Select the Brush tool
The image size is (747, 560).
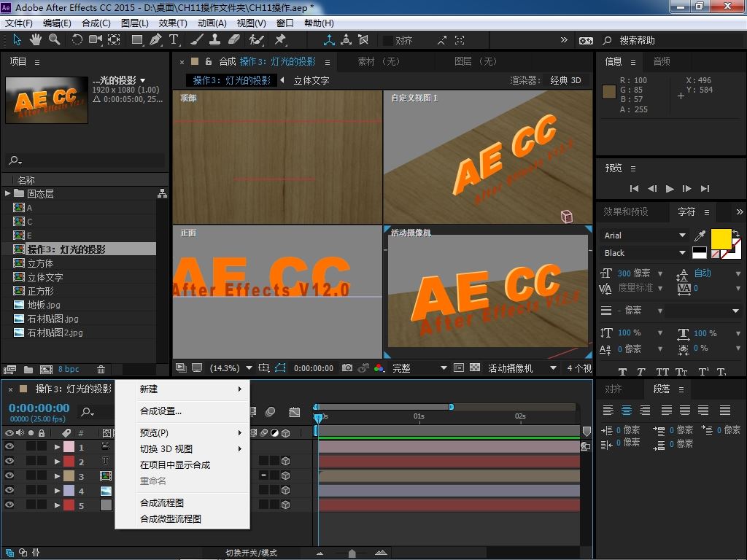(196, 39)
